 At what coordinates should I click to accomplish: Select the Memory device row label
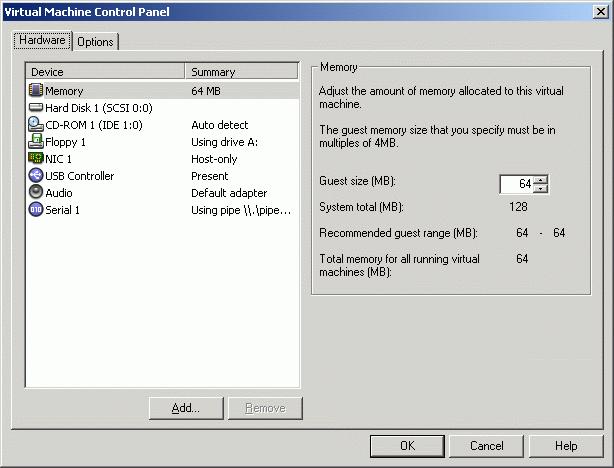[64, 91]
